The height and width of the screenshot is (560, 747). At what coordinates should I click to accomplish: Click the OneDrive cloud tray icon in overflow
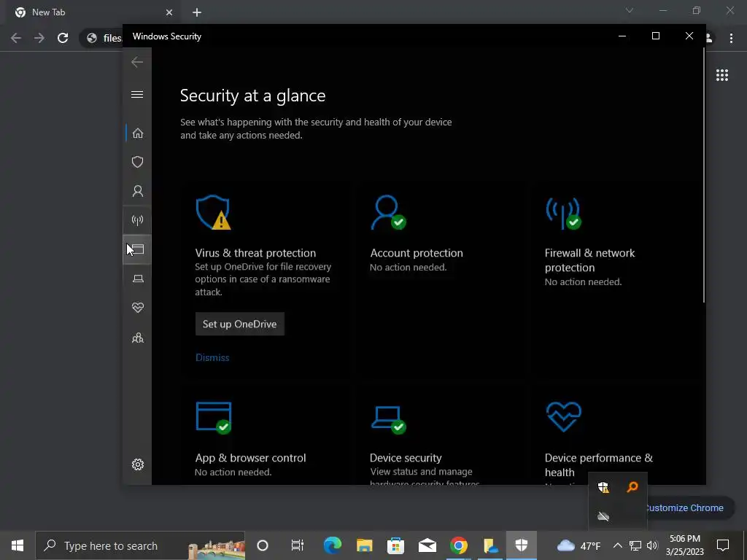pos(603,516)
